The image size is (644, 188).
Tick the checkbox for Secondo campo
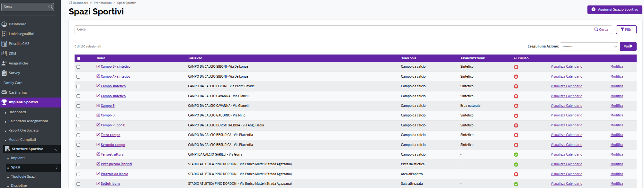coord(78,145)
